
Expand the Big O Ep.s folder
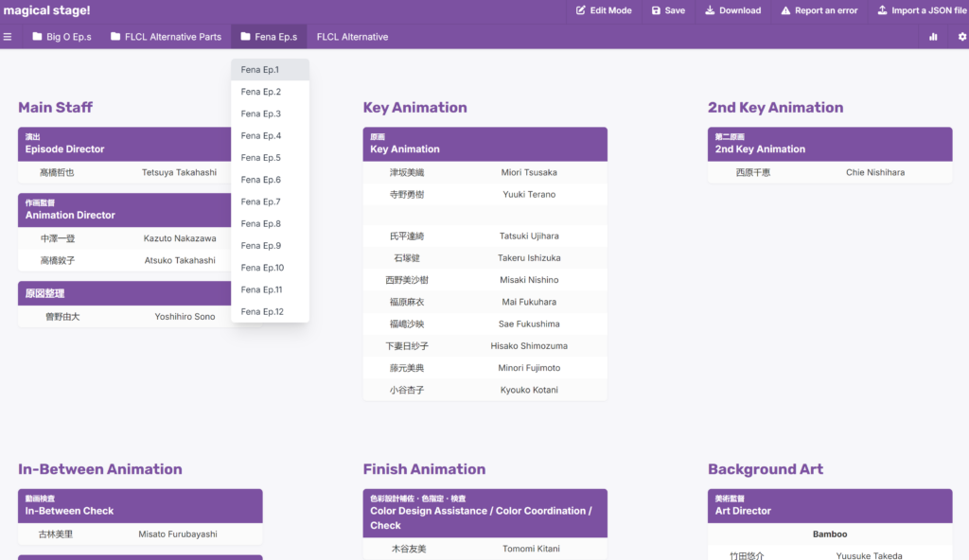coord(62,37)
